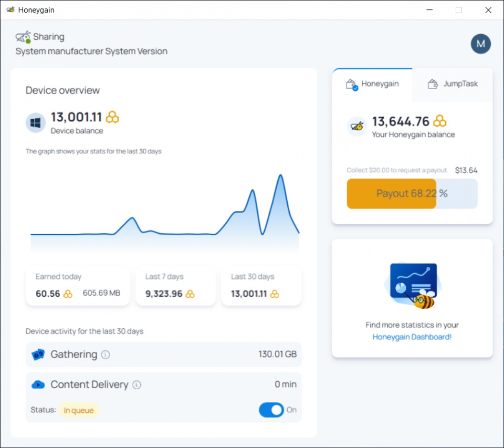Switch to the JumpTask wallet tab
Image resolution: width=504 pixels, height=448 pixels.
[453, 84]
